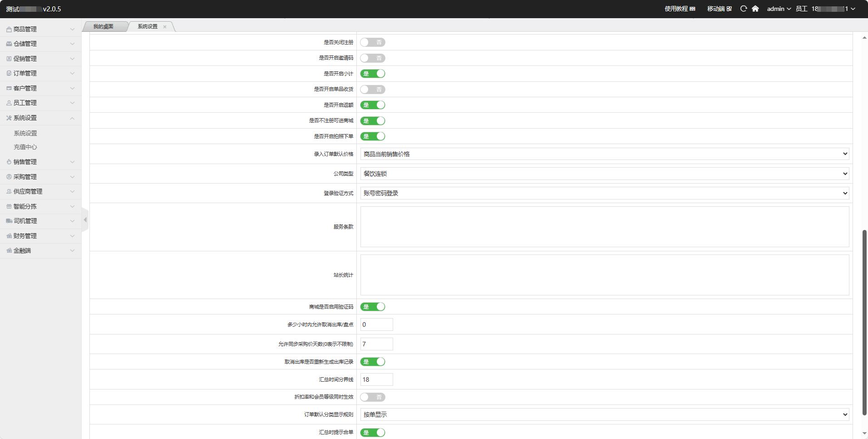
Task: Expand the admin user menu
Action: tap(779, 9)
